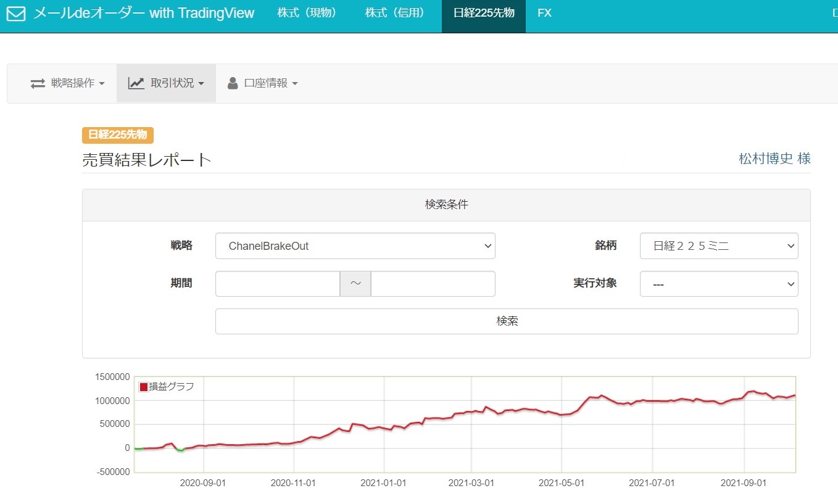Expand the 口座情報 menu caret

pos(295,84)
